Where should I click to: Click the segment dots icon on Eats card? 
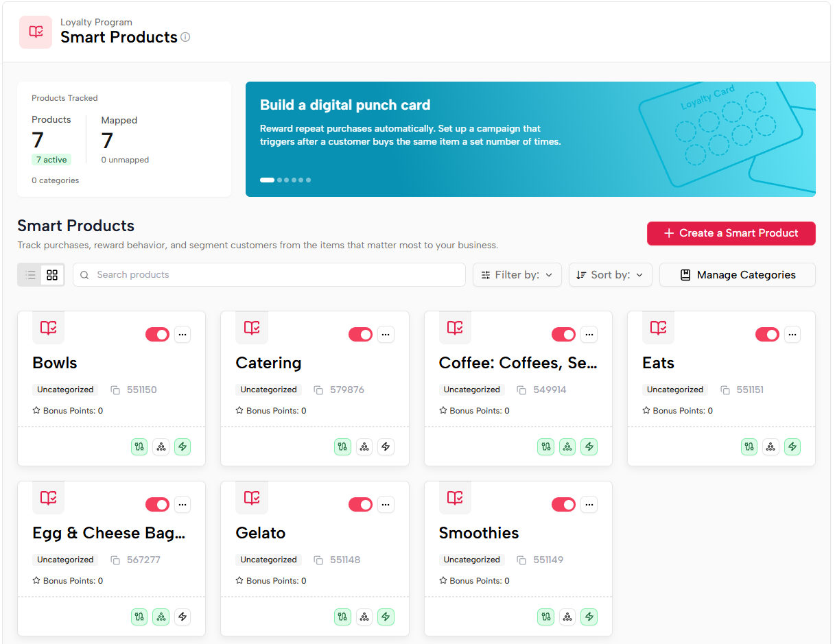[x=771, y=446]
